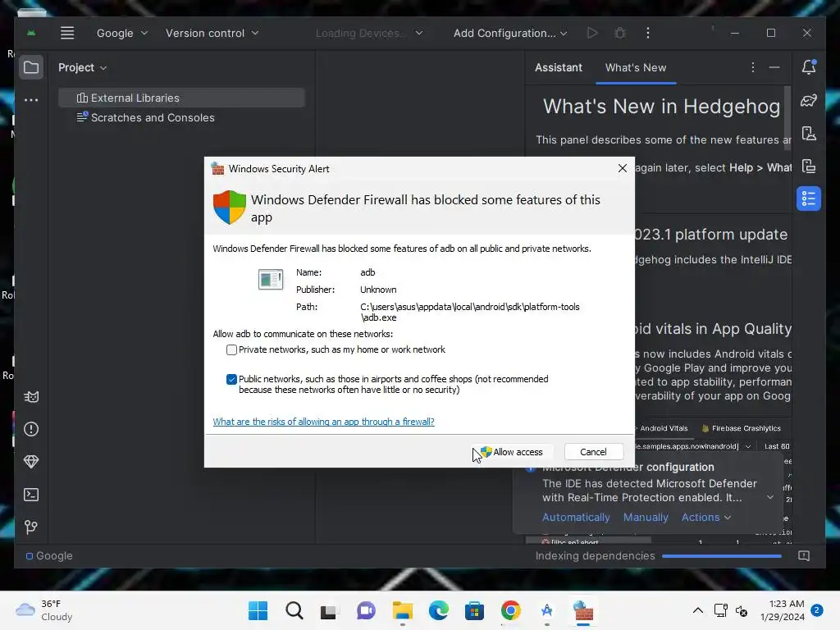Switch to the Assistant tab

click(x=558, y=67)
